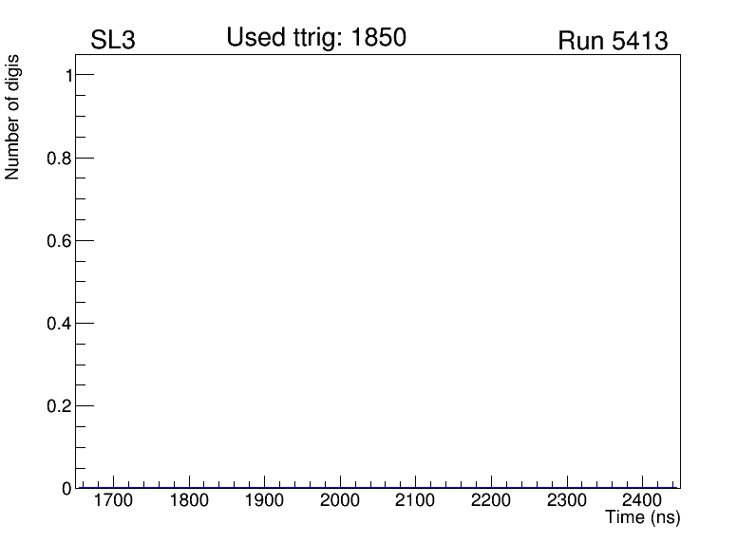The image size is (756, 543).
Task: Select the 0.6 y-axis tick label
Action: coord(59,241)
